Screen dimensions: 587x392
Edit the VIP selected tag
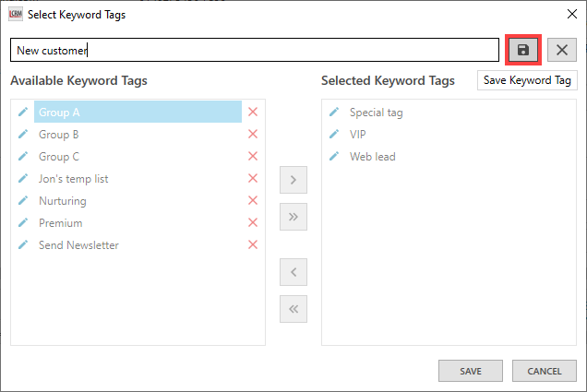(x=334, y=135)
